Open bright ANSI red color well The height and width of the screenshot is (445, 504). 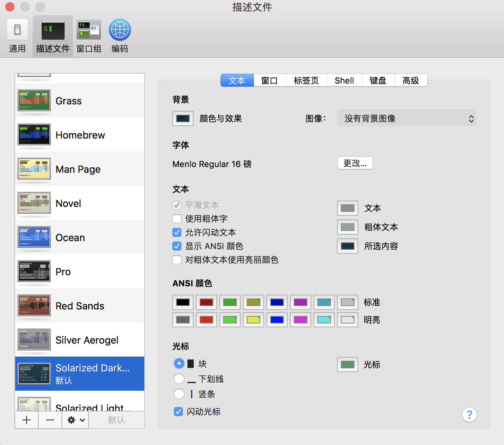pyautogui.click(x=206, y=320)
